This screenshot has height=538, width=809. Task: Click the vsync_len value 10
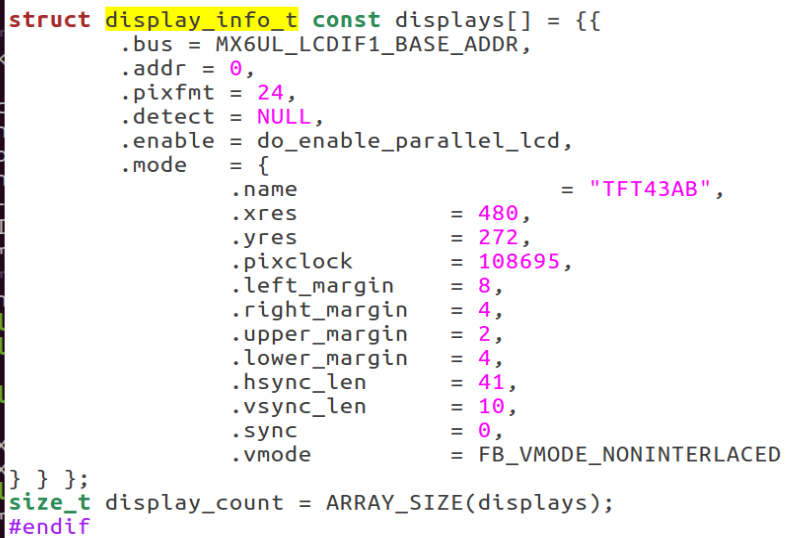click(491, 406)
